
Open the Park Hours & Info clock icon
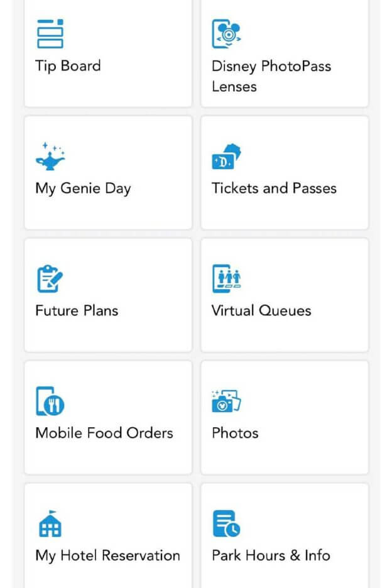click(226, 523)
